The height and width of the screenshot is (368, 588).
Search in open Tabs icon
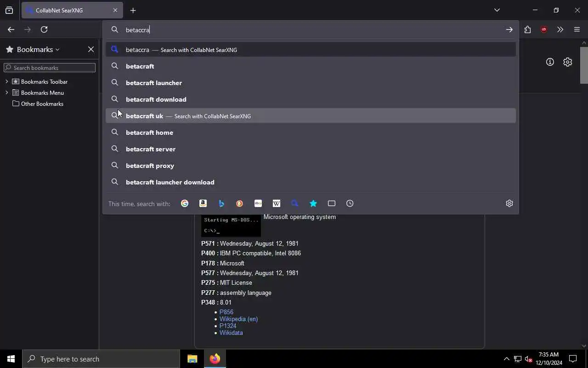(332, 203)
